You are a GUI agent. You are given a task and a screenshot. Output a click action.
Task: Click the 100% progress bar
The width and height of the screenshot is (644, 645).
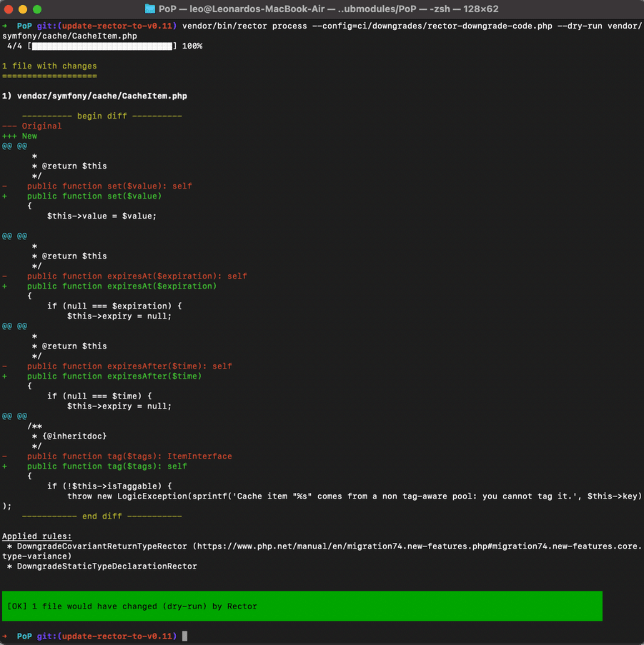[x=103, y=46]
